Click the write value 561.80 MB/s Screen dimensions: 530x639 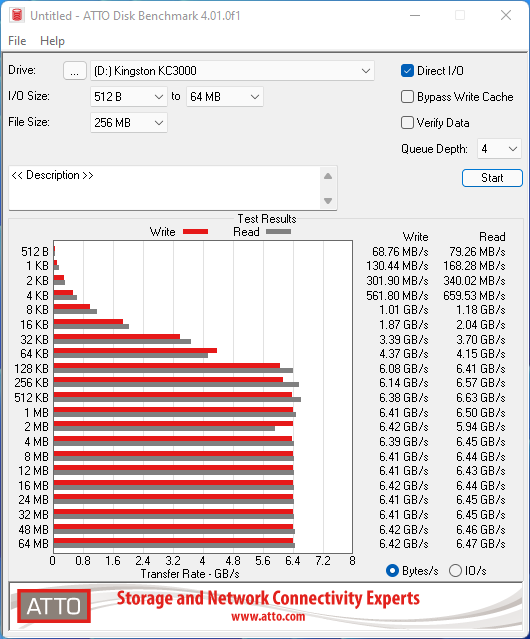[x=397, y=295]
